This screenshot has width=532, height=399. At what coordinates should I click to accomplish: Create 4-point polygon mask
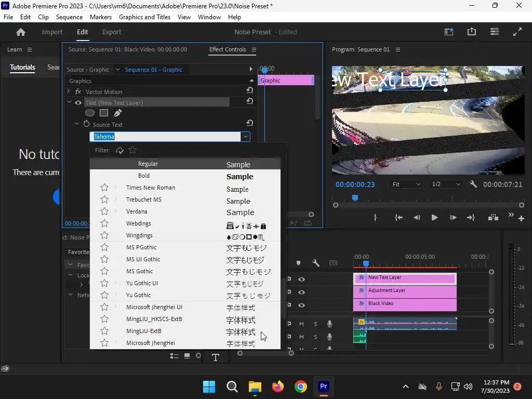(104, 113)
